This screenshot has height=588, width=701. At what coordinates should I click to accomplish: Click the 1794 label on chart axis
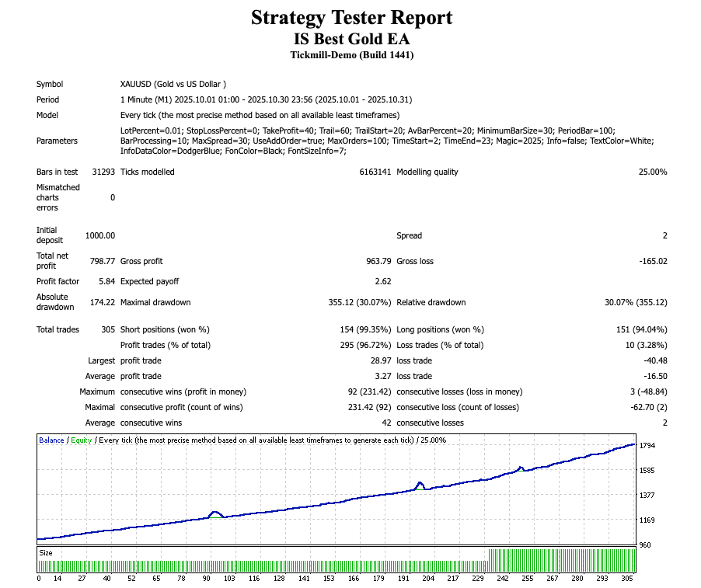tap(647, 446)
